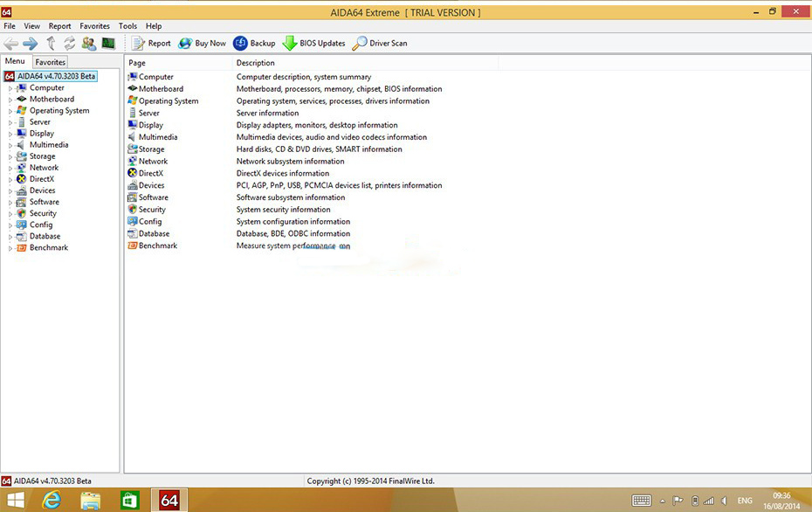
Task: Expand the Operating System tree node
Action: point(10,112)
